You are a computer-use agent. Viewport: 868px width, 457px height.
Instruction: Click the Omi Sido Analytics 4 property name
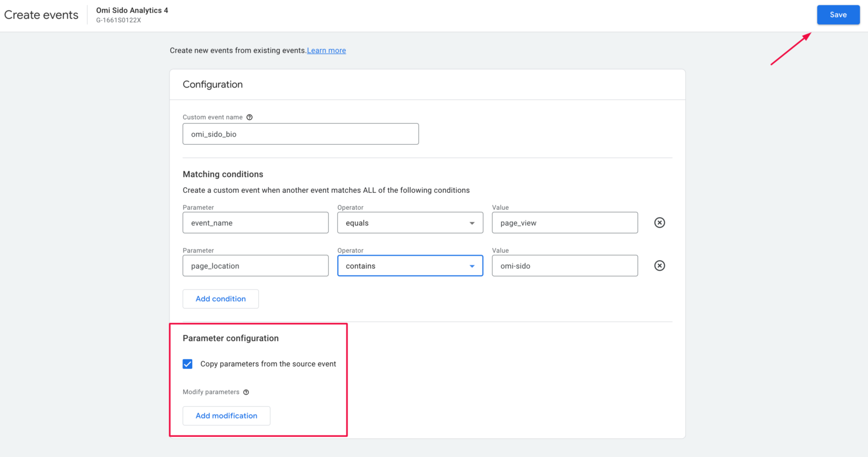coord(132,10)
